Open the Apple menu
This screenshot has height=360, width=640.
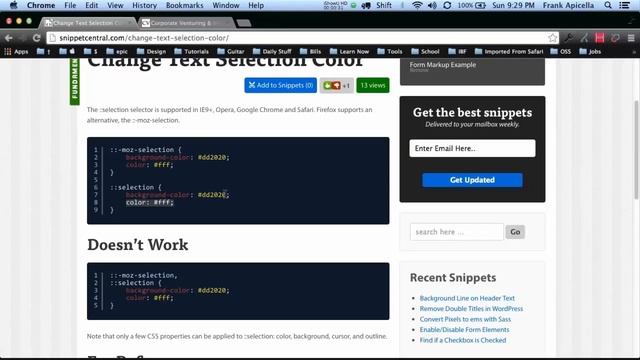[13, 5]
